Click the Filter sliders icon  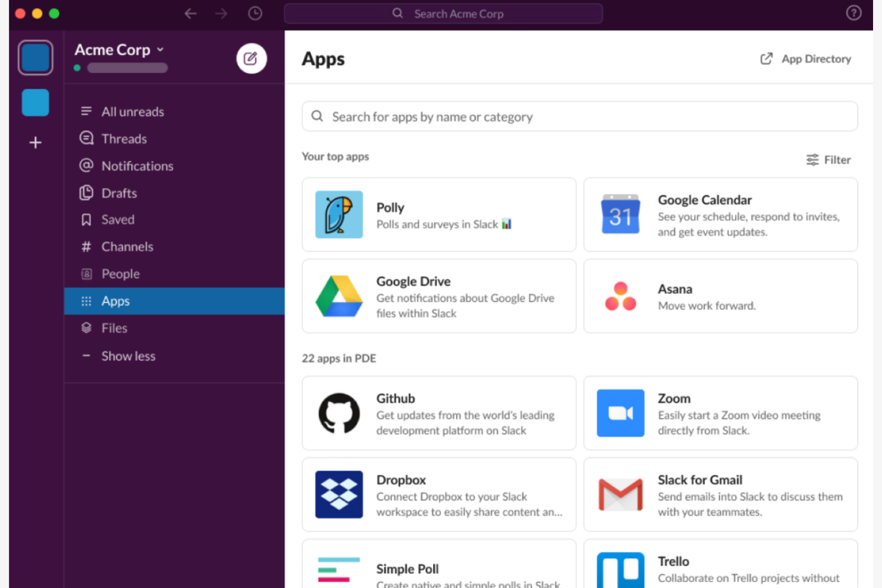pos(812,160)
